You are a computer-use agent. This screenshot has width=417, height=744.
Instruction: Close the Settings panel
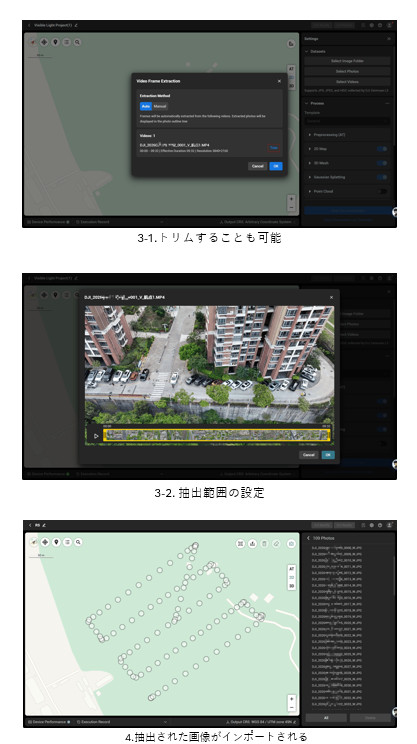tap(389, 38)
